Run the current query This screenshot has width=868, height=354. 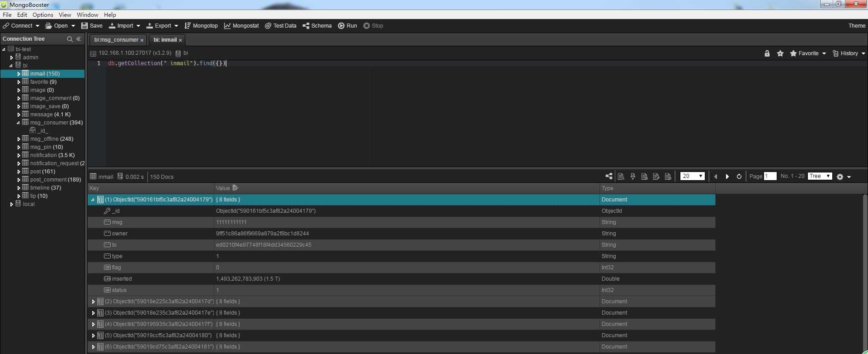348,26
